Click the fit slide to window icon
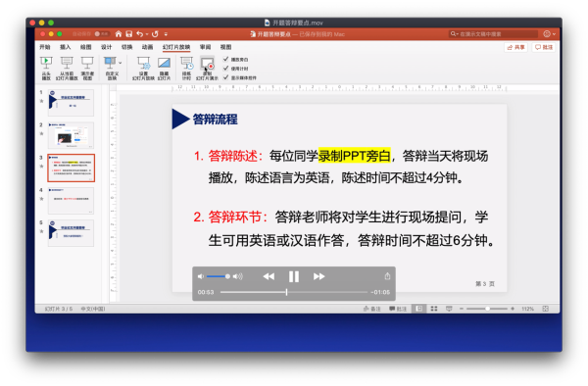The image size is (588, 386). [545, 309]
